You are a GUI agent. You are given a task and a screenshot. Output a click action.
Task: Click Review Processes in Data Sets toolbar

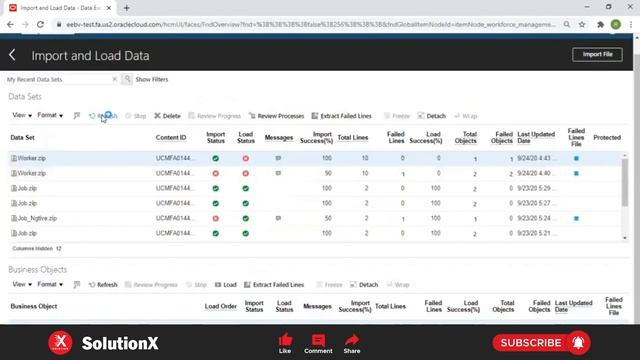tap(276, 116)
